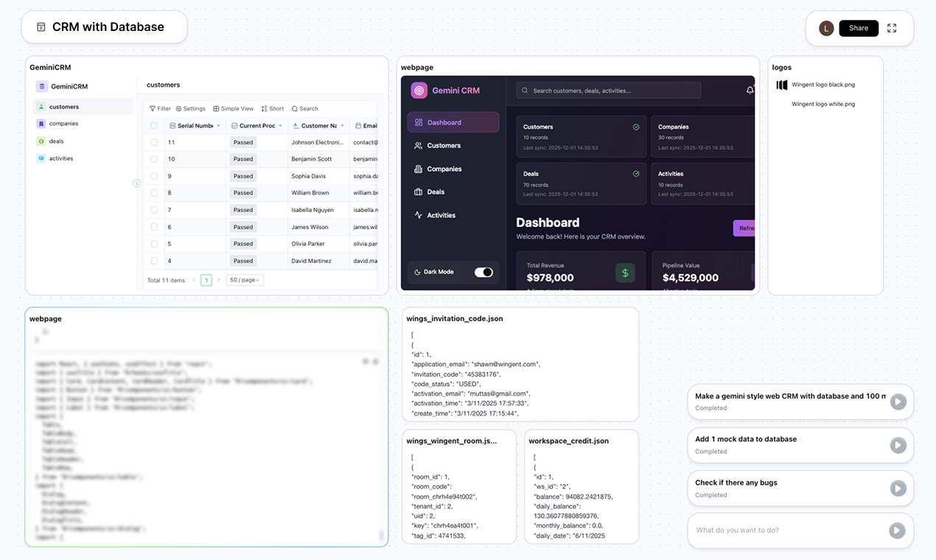Toggle the Dark Mode switch
936x560 pixels.
click(x=483, y=272)
